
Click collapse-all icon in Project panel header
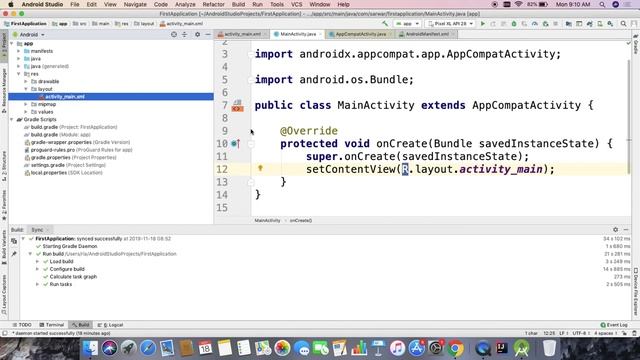point(184,35)
